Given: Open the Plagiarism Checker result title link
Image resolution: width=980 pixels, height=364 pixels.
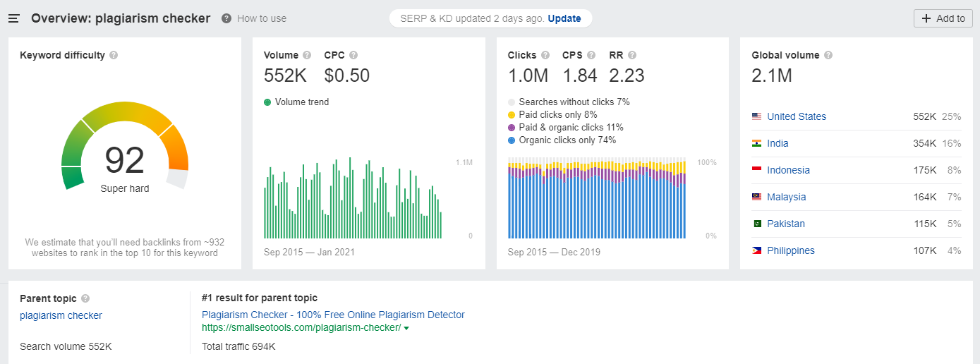Looking at the screenshot, I should [333, 315].
